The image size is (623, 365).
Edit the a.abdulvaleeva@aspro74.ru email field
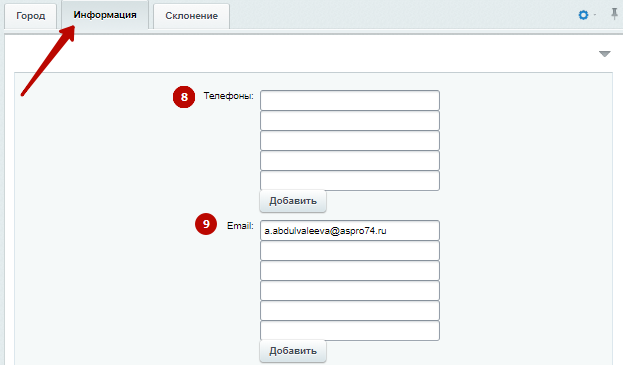point(350,230)
